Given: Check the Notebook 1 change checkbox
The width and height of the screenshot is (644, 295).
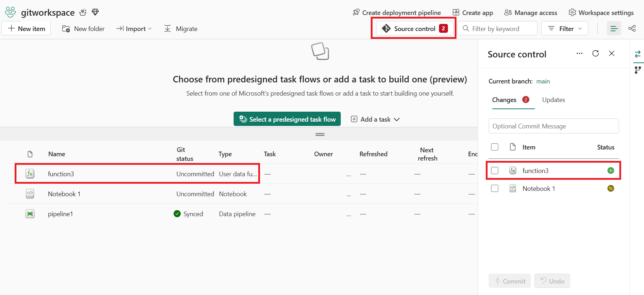Looking at the screenshot, I should pos(495,188).
